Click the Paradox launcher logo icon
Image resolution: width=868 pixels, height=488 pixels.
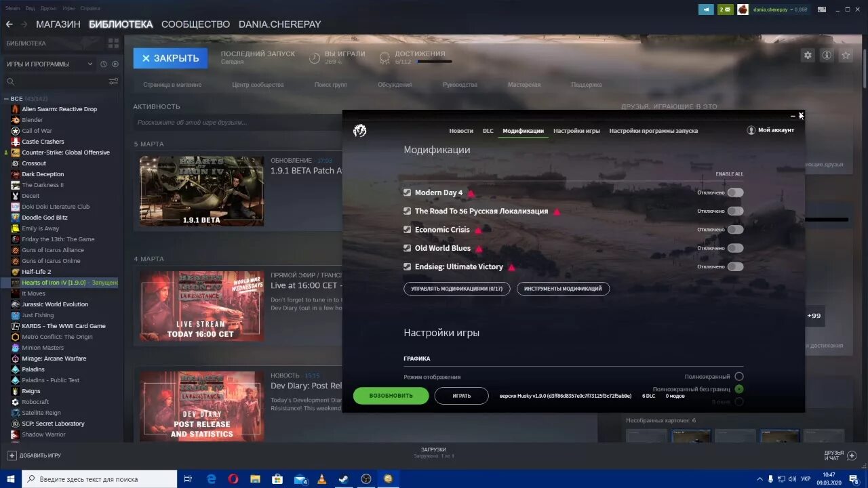[x=360, y=130]
